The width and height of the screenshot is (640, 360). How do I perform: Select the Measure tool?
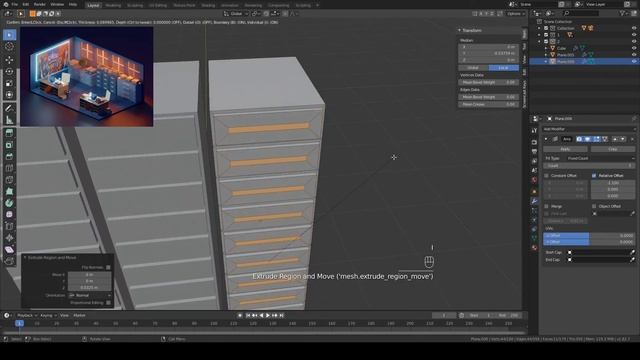click(x=9, y=120)
